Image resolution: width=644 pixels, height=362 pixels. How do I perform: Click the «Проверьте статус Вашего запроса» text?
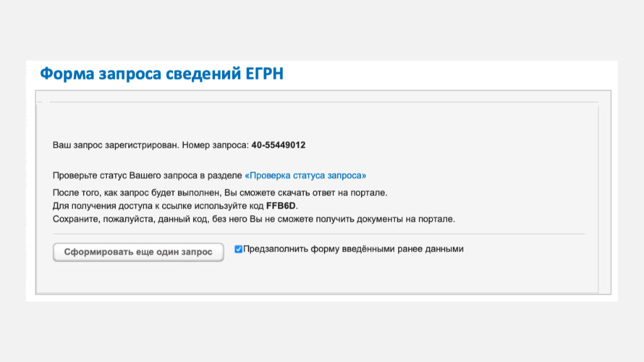pyautogui.click(x=126, y=175)
